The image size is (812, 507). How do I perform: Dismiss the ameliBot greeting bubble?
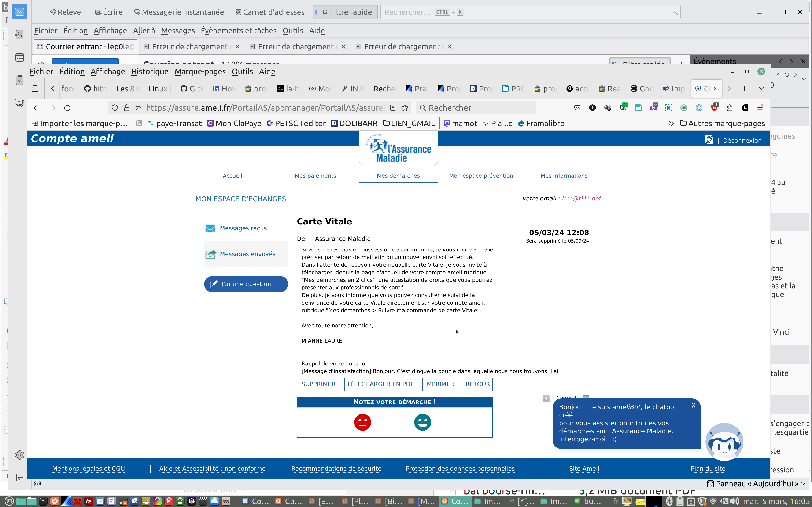(693, 406)
